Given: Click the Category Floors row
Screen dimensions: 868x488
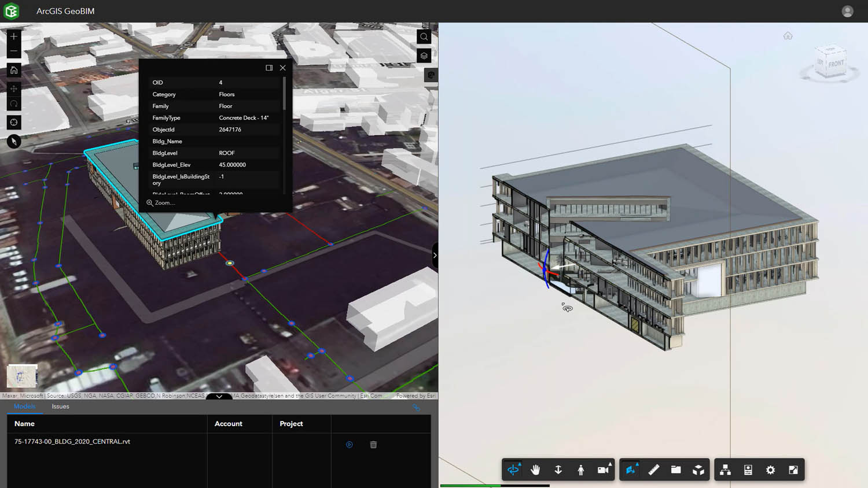Looking at the screenshot, I should (x=215, y=94).
